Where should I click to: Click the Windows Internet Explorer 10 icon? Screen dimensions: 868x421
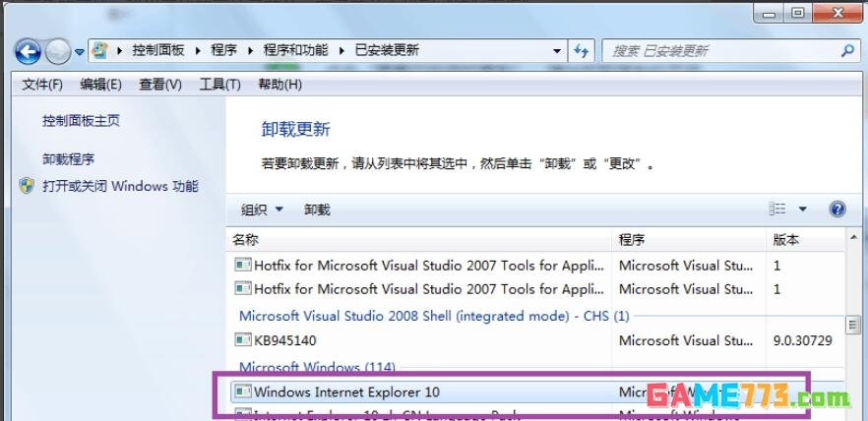pyautogui.click(x=243, y=391)
